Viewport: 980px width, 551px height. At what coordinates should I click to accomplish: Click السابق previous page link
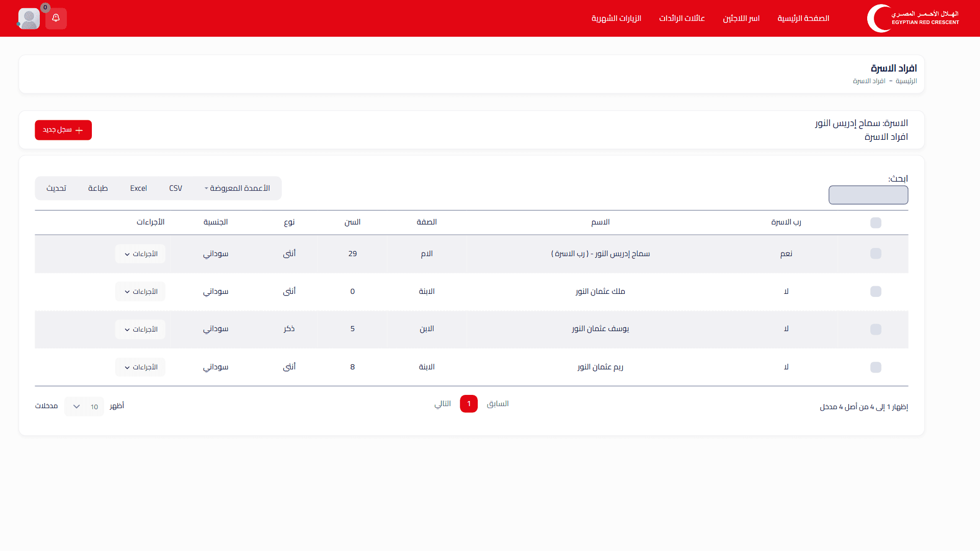coord(498,404)
